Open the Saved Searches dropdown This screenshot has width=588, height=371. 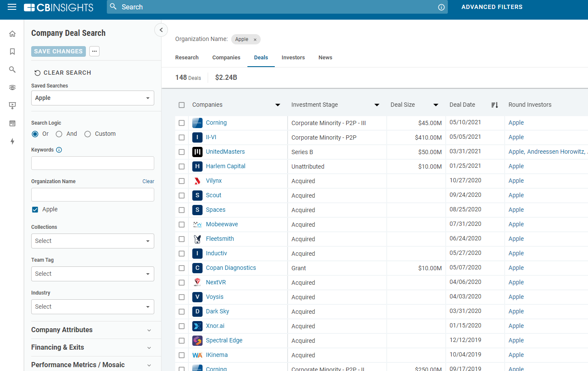[93, 98]
